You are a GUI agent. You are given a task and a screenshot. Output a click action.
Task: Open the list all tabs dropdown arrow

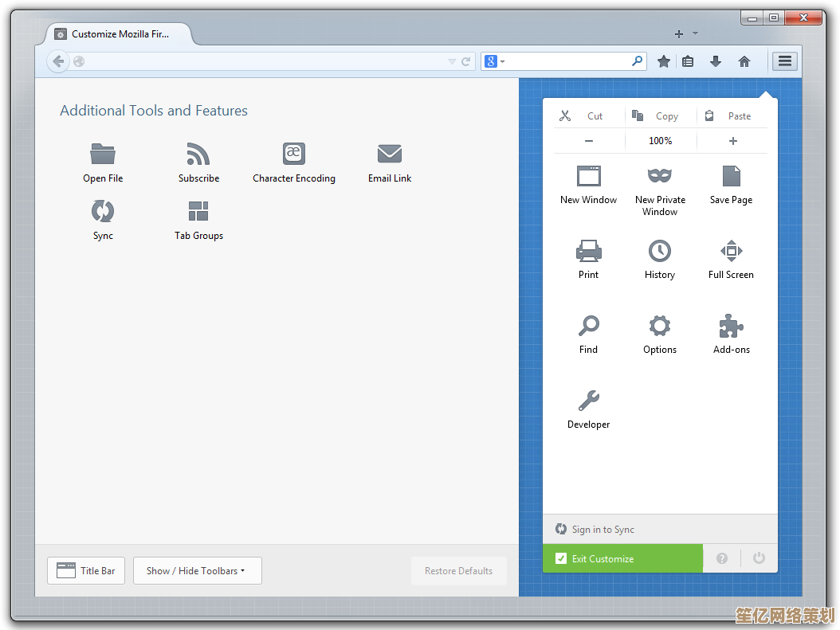[x=696, y=33]
